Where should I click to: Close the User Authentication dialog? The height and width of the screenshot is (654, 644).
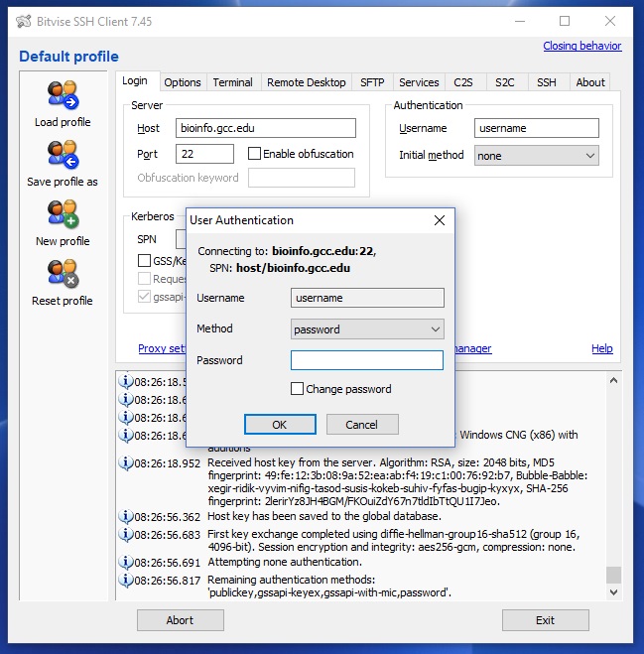click(x=440, y=220)
